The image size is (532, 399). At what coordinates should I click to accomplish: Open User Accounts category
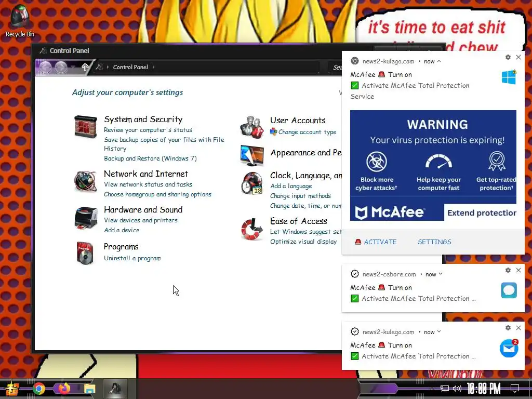coord(298,121)
